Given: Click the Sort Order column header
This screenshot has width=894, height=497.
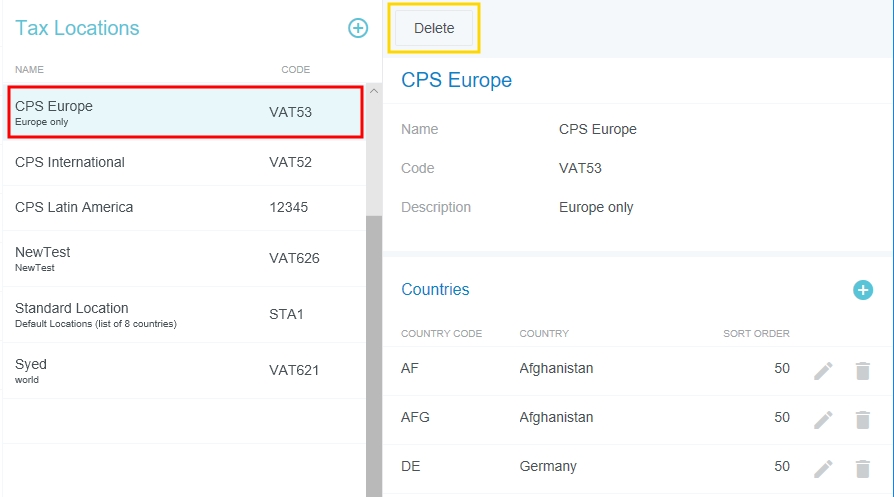Looking at the screenshot, I should [756, 334].
